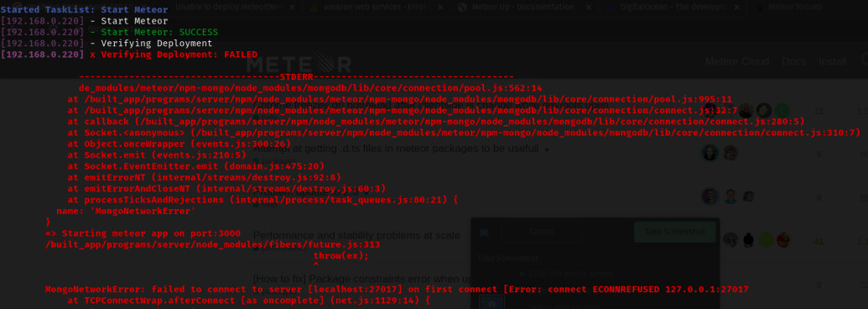Screen dimensions: 868x309
Task: Click the 'Take Screenshot' button in the dialog
Action: [674, 232]
